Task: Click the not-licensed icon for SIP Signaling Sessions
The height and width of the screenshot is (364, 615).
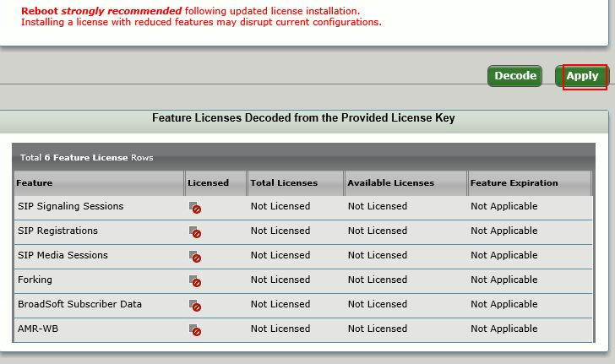Action: pyautogui.click(x=194, y=207)
